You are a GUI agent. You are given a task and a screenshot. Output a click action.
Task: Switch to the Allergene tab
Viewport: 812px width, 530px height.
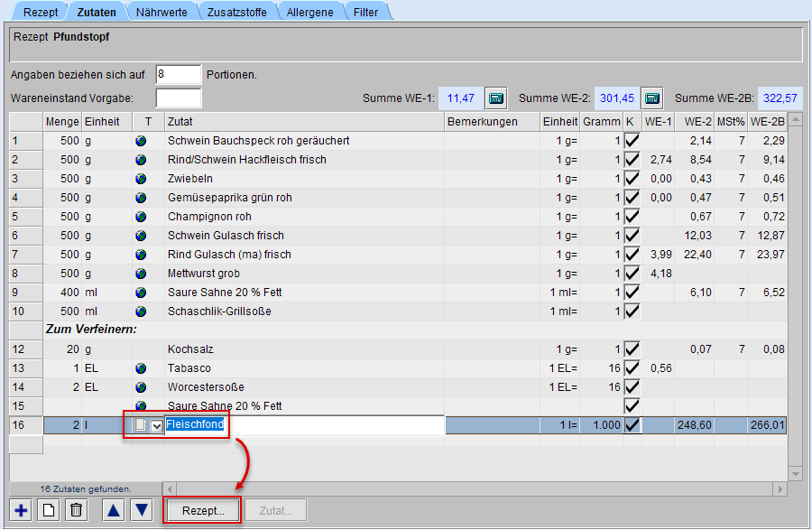[309, 12]
